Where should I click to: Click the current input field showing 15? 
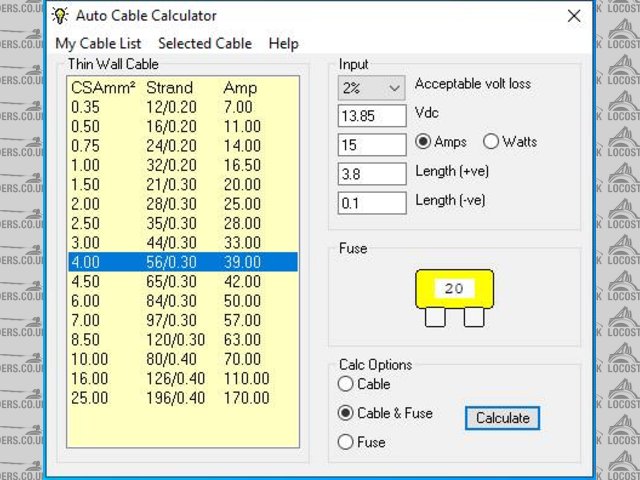click(372, 145)
